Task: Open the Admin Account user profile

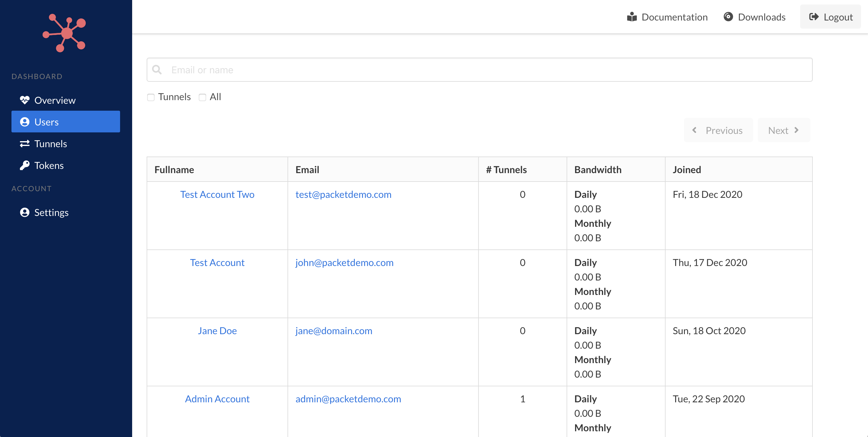Action: coord(217,399)
